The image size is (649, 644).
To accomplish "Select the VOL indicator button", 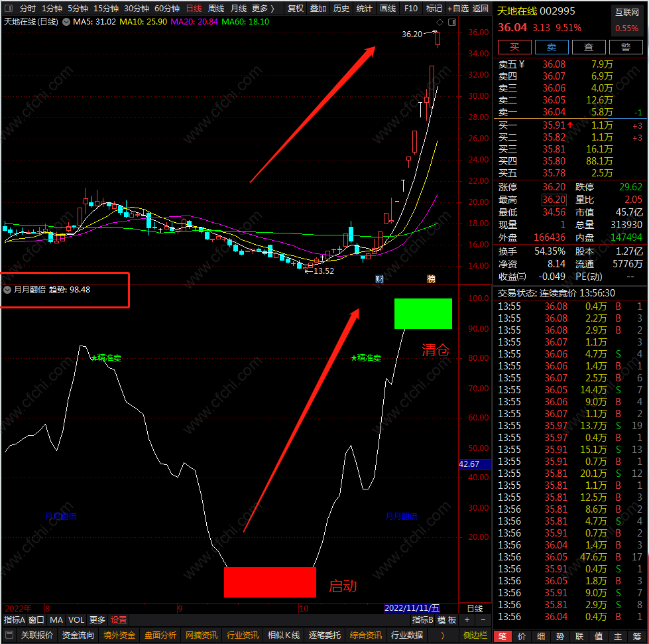I will [76, 620].
